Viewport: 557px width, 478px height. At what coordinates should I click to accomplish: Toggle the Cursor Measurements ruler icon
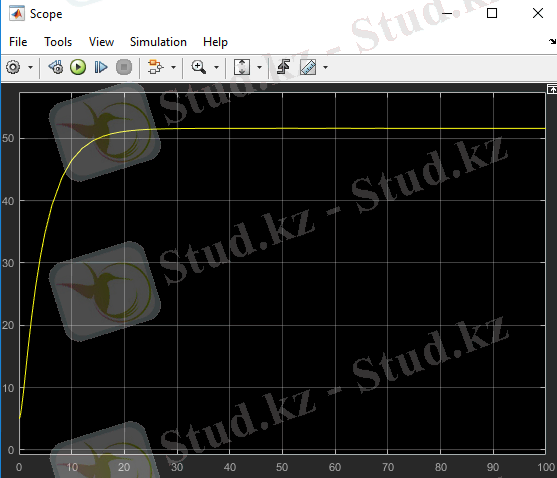coord(308,67)
